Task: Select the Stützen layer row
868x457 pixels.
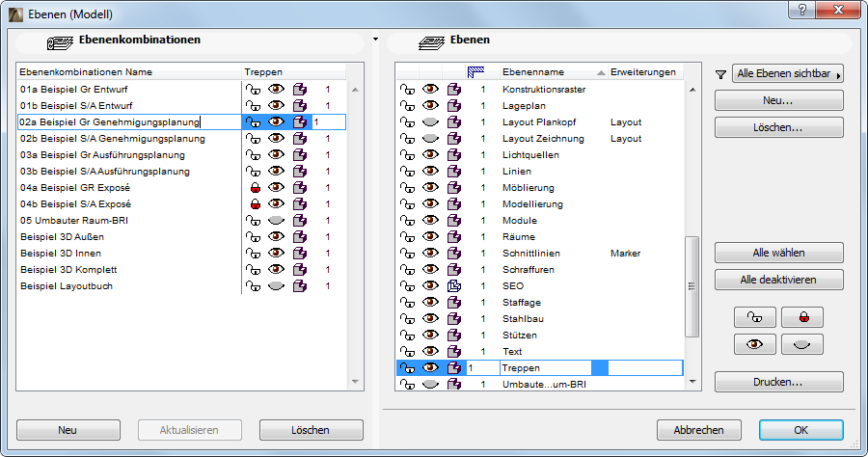Action: click(x=540, y=336)
